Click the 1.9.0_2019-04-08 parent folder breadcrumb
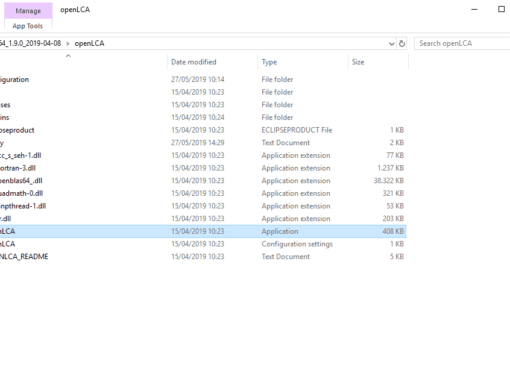510x382 pixels. click(30, 43)
